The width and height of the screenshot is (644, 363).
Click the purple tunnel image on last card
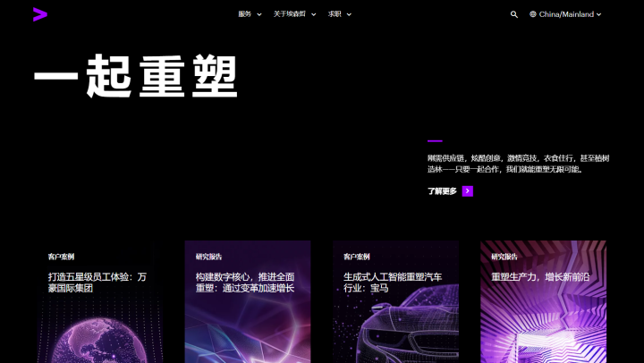[543, 331]
